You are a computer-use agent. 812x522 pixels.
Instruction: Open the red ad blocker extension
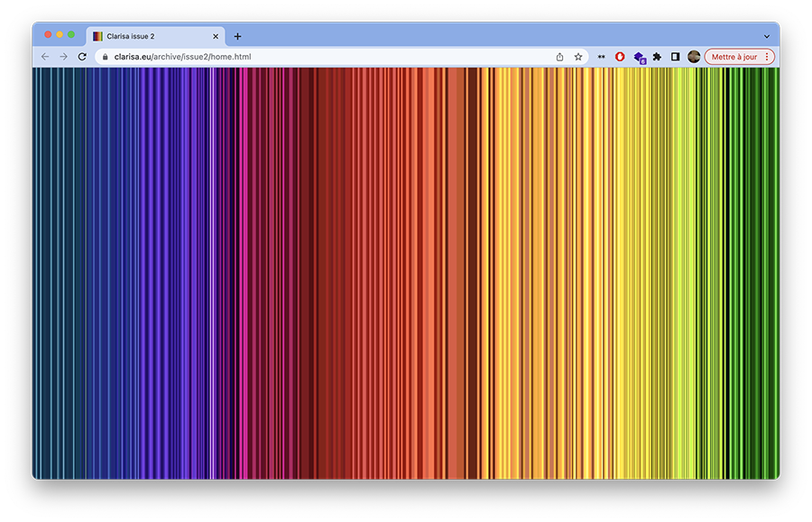[x=620, y=57]
